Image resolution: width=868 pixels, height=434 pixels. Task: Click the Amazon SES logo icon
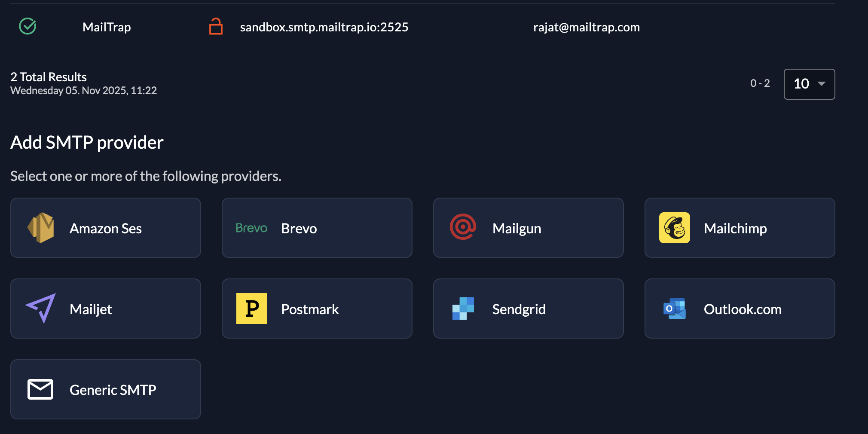[x=41, y=228]
